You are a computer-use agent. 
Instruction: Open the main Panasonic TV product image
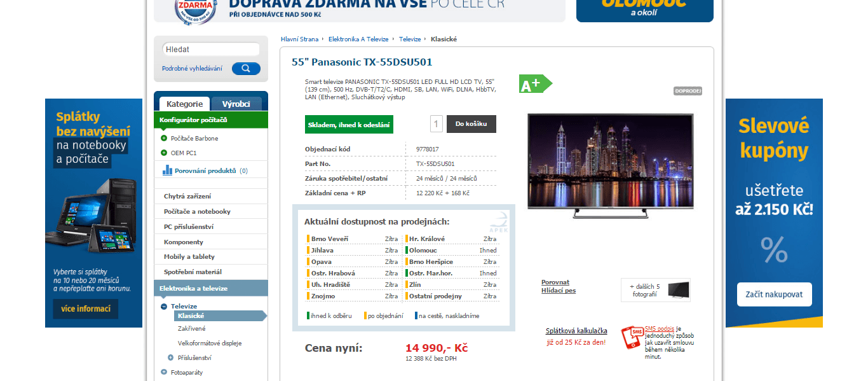pos(611,166)
